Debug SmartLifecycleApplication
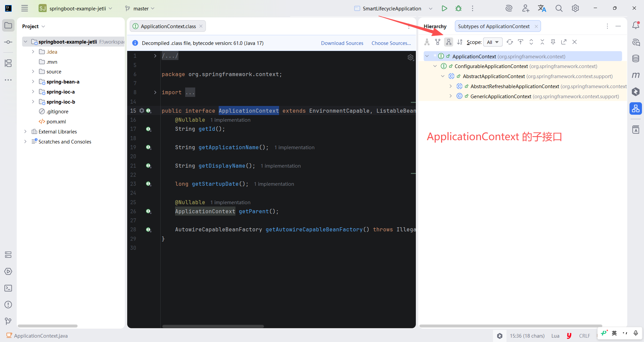This screenshot has height=342, width=644. (x=459, y=8)
